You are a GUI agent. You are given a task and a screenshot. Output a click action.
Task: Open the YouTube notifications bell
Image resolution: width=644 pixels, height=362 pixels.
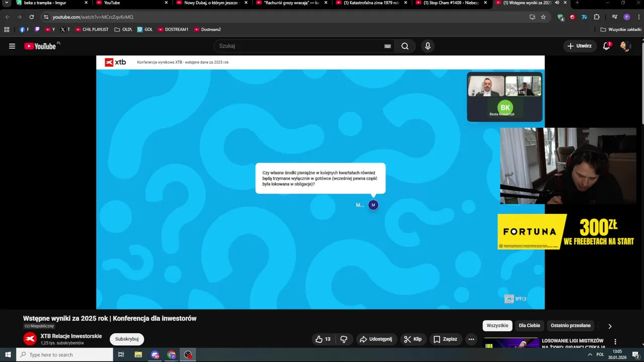pos(607,46)
